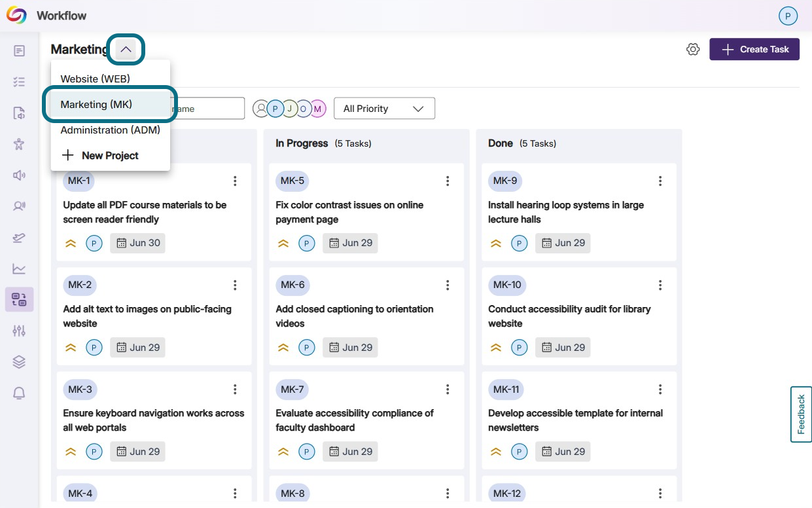The image size is (812, 508).
Task: Click the app logo beside Workflow
Action: point(16,15)
